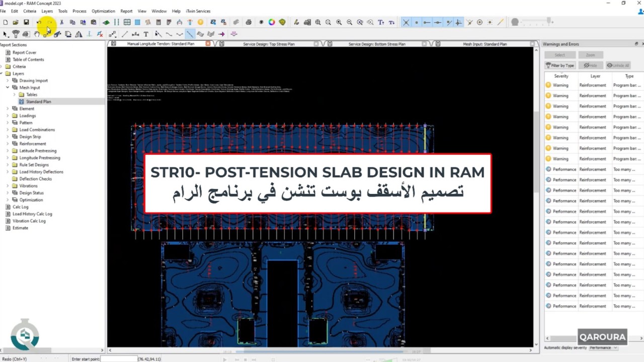Click the Undo arrow icon
The image size is (644, 362).
[x=39, y=22]
